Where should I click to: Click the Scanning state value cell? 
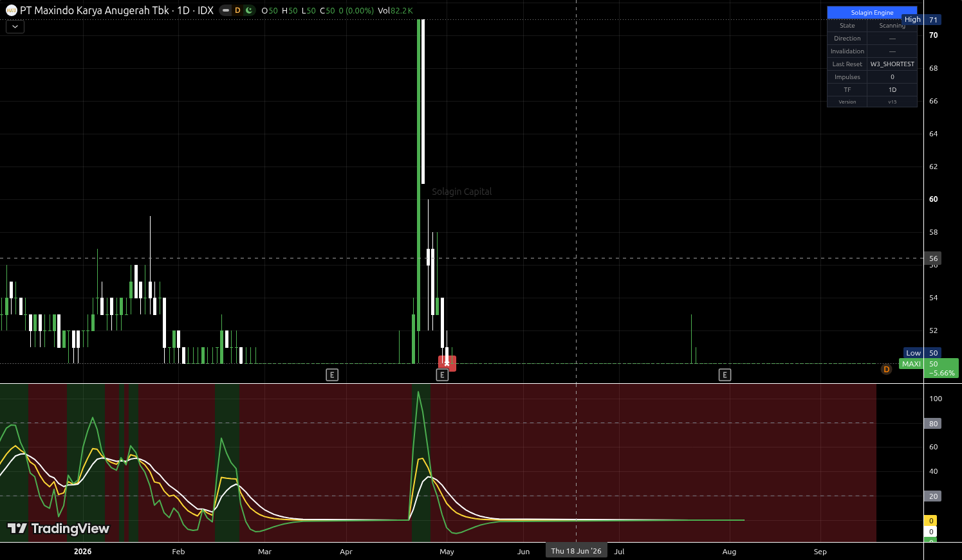(x=892, y=26)
